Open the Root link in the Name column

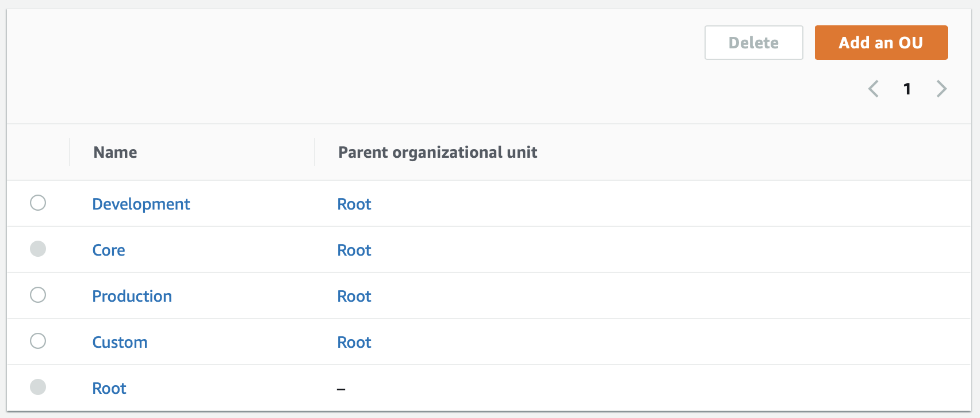point(109,388)
